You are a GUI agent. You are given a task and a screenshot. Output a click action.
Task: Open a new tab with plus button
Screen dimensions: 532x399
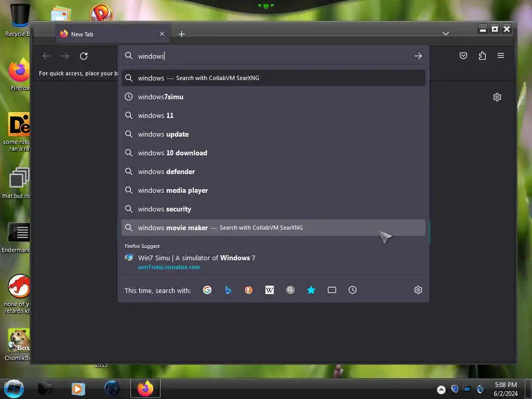[181, 34]
